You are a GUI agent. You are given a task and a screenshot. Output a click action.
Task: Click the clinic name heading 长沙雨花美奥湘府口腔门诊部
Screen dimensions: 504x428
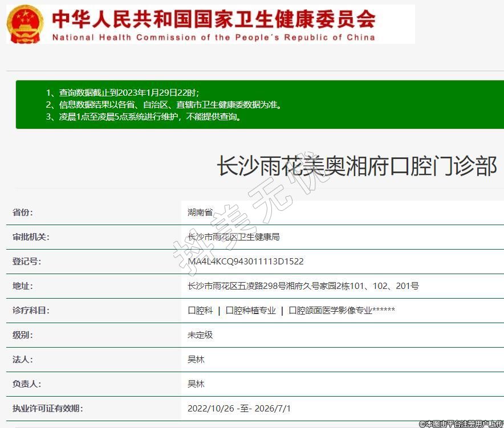point(356,166)
